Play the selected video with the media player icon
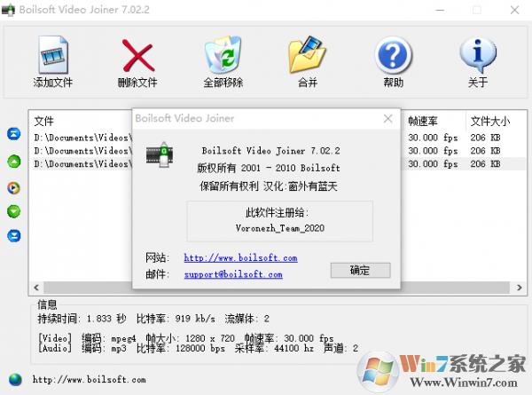532x395 pixels. (14, 188)
